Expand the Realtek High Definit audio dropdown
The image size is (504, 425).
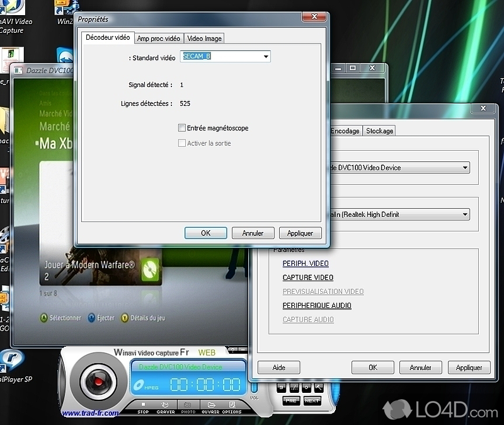465,214
